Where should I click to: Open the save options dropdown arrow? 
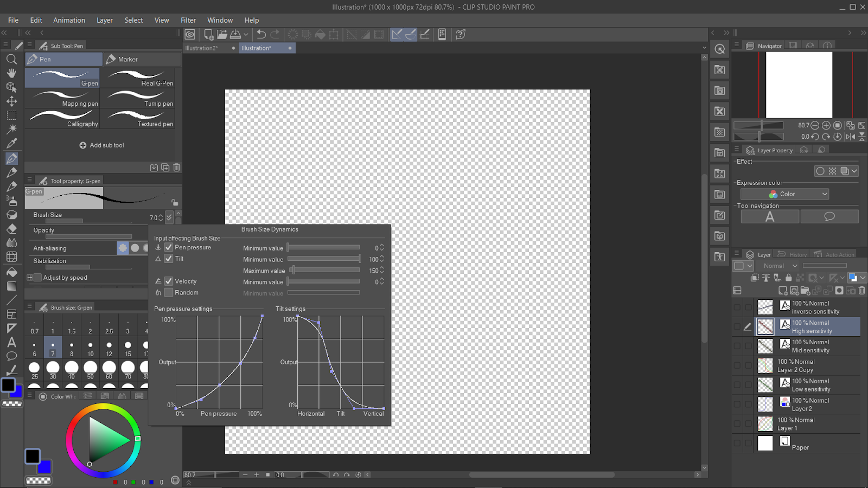coord(246,34)
